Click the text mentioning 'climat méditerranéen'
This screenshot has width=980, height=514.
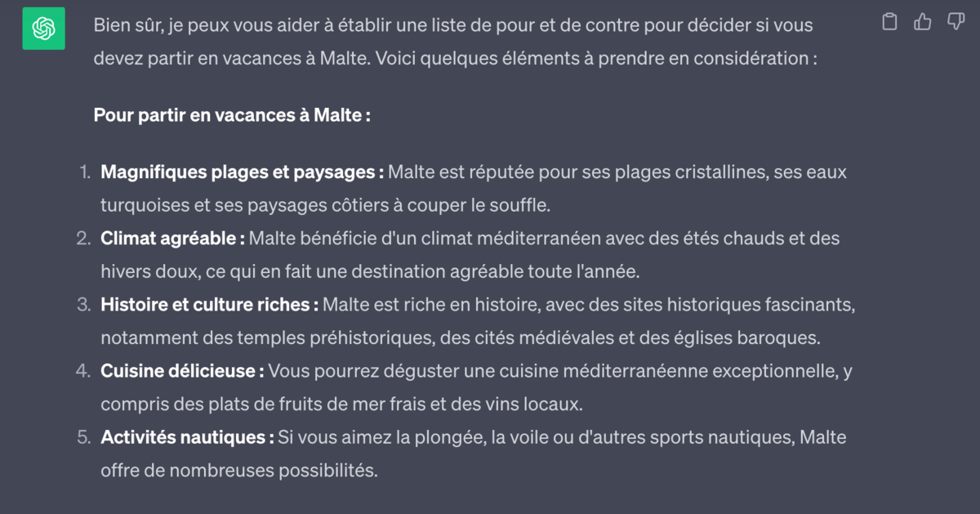click(510, 238)
